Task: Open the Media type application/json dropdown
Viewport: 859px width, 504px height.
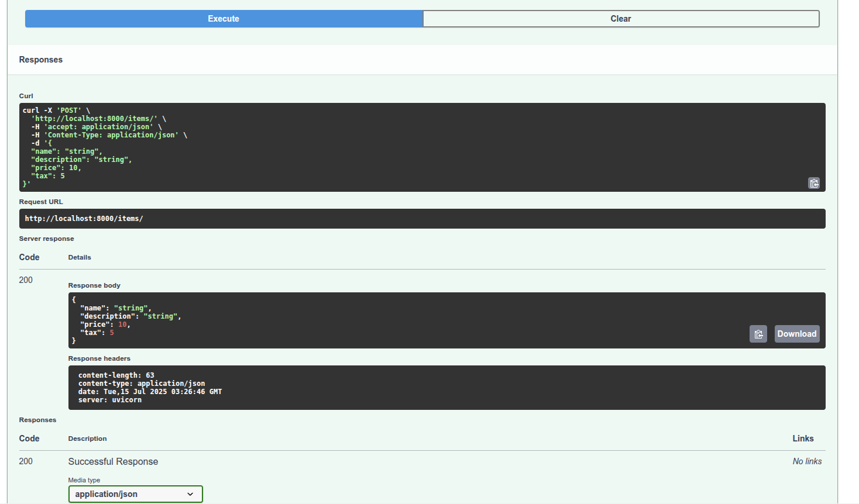Action: (135, 494)
